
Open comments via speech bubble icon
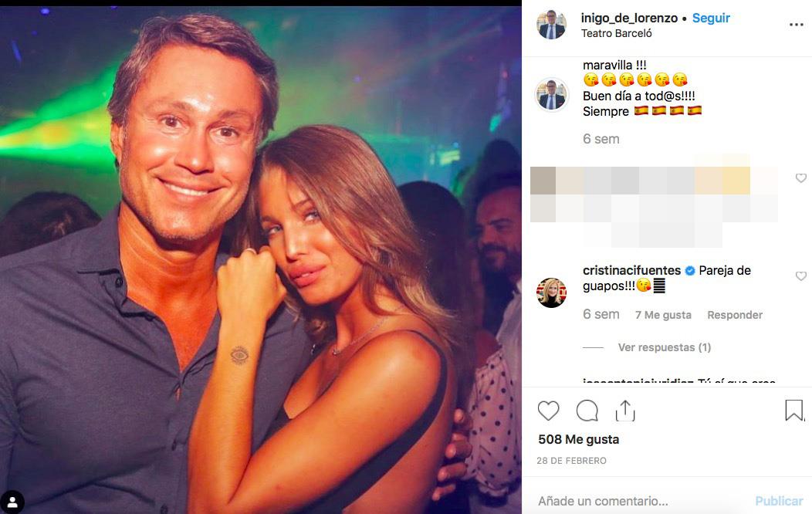coord(587,411)
